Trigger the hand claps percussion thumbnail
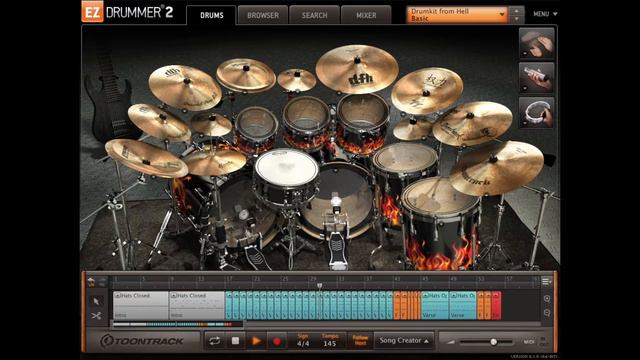The image size is (640, 360). coord(536,43)
